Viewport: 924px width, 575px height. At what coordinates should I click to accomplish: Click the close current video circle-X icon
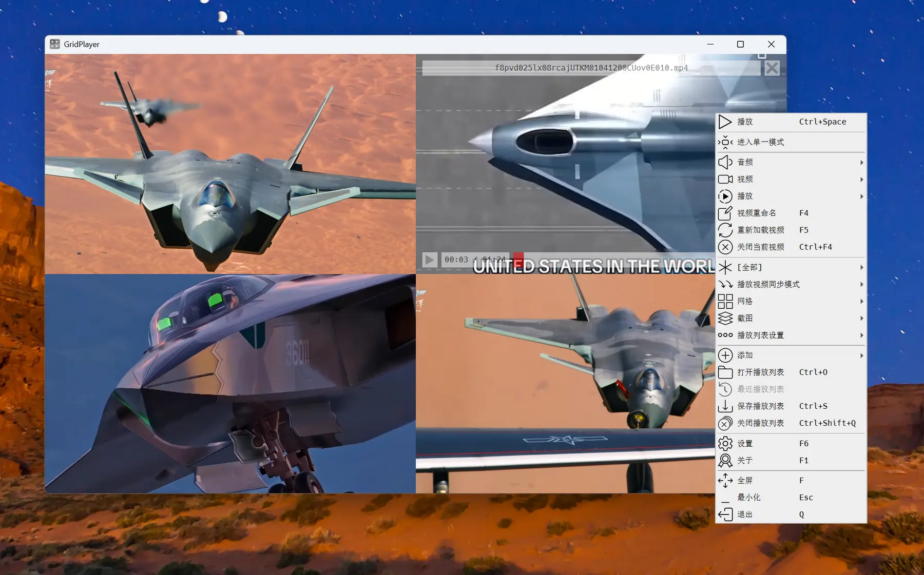point(725,247)
